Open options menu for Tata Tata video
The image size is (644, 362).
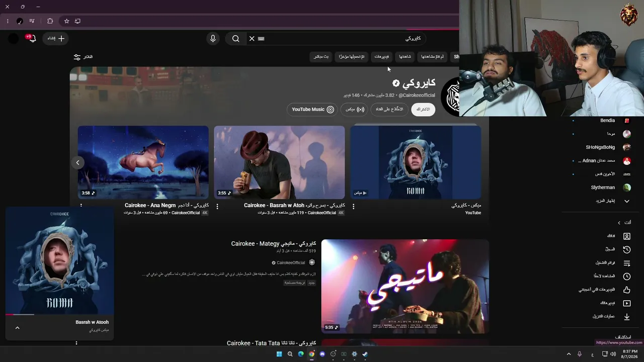point(76,343)
